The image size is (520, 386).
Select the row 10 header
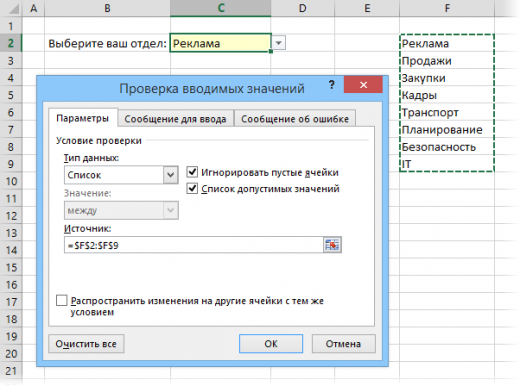[x=11, y=181]
